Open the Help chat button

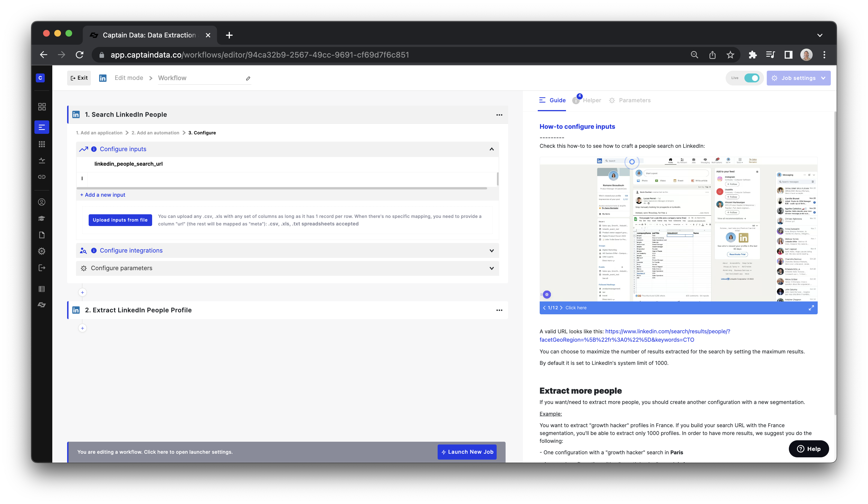pos(809,449)
